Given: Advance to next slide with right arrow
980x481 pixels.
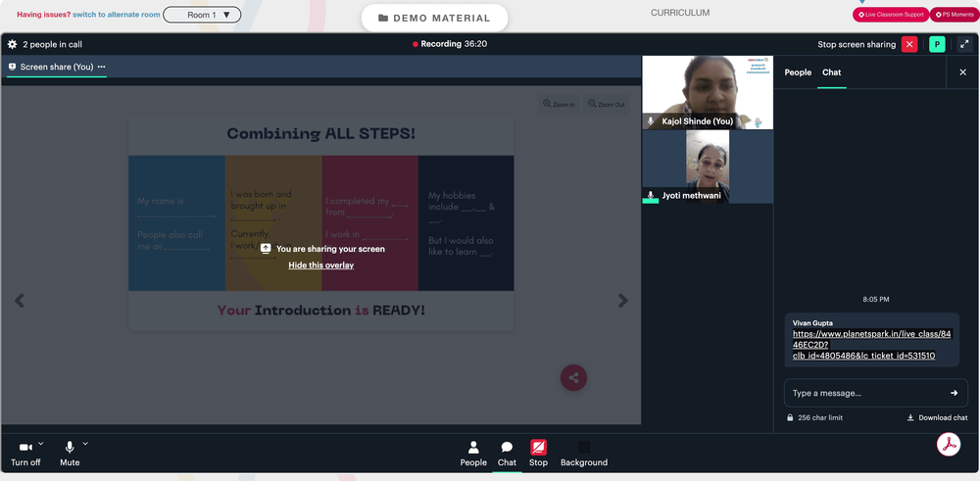Looking at the screenshot, I should tap(622, 301).
